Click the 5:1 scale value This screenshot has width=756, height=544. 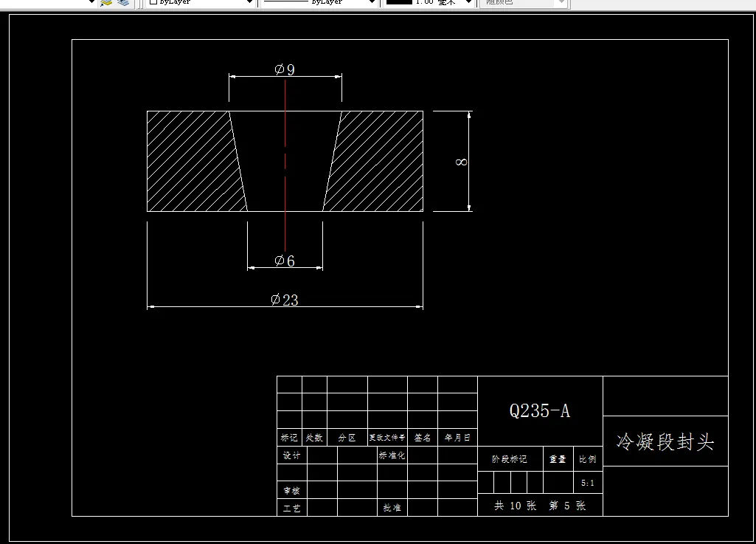pos(588,483)
